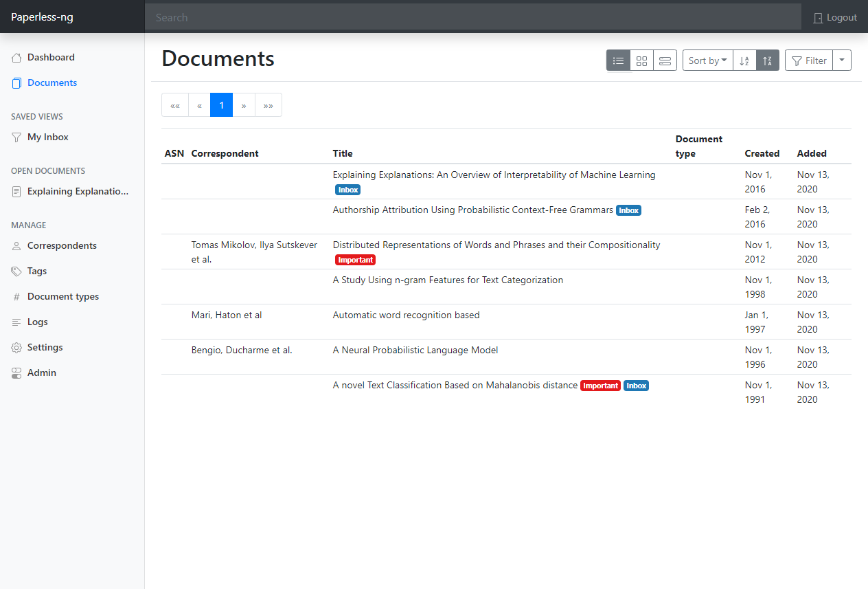Click the Tags icon in sidebar

pos(16,271)
